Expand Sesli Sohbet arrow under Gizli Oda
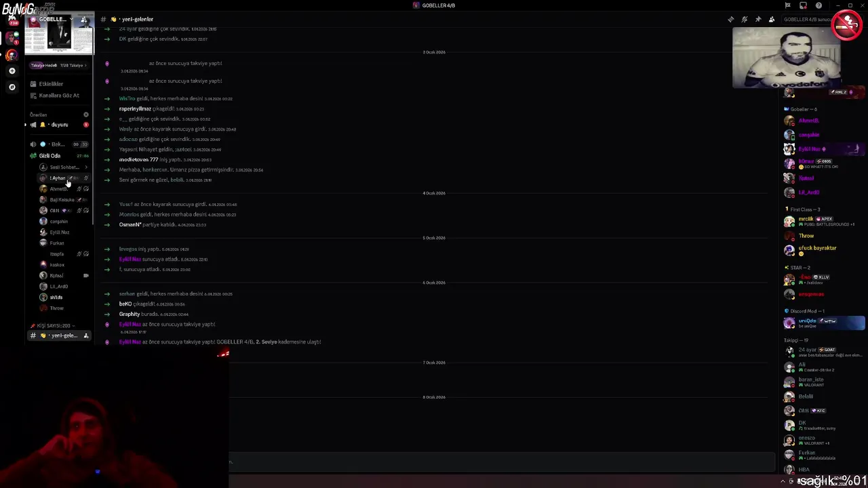868x488 pixels. point(85,167)
